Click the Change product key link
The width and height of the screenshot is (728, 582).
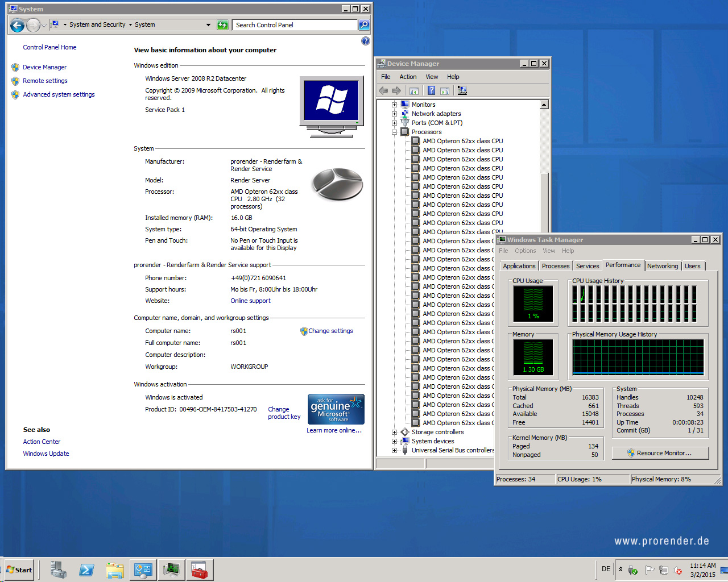[284, 413]
